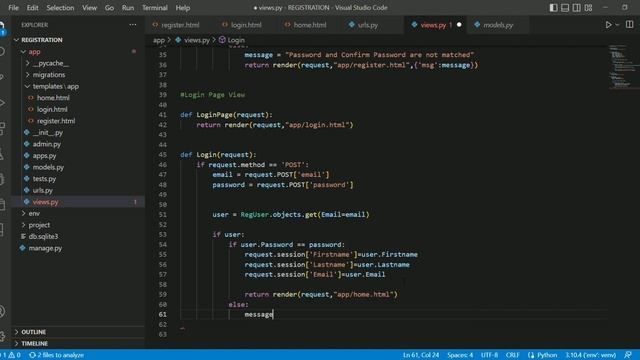Change indentation via 'Spaces: 4'
The width and height of the screenshot is (640, 360).
[x=460, y=355]
